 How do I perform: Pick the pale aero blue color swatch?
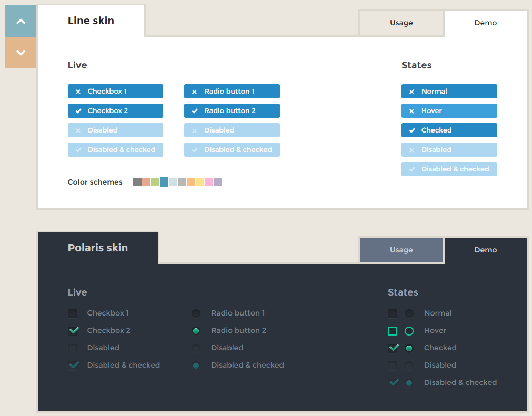pos(173,182)
